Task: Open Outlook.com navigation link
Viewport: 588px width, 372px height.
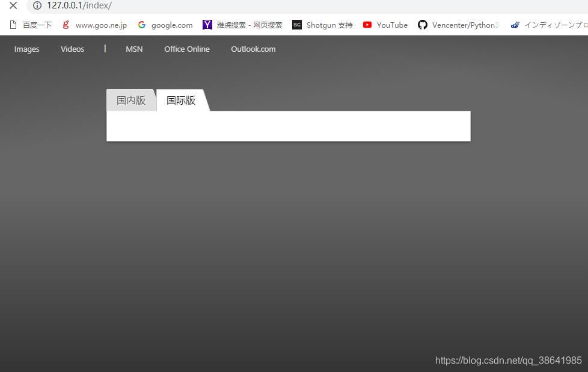Action: (x=253, y=49)
